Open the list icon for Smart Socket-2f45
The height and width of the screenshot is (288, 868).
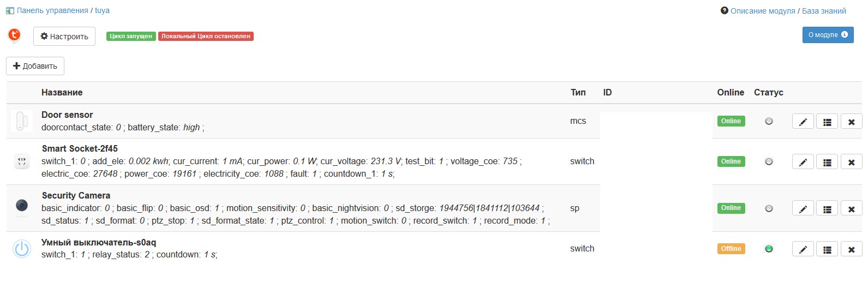point(827,162)
